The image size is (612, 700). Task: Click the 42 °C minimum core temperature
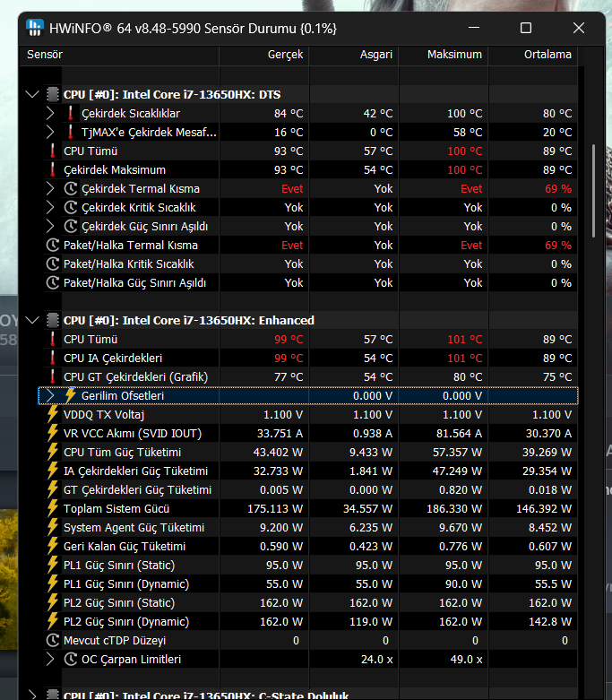pyautogui.click(x=378, y=114)
